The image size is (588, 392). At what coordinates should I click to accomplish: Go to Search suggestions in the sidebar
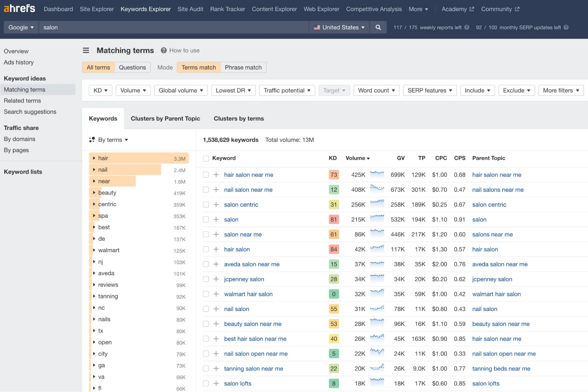coord(30,112)
